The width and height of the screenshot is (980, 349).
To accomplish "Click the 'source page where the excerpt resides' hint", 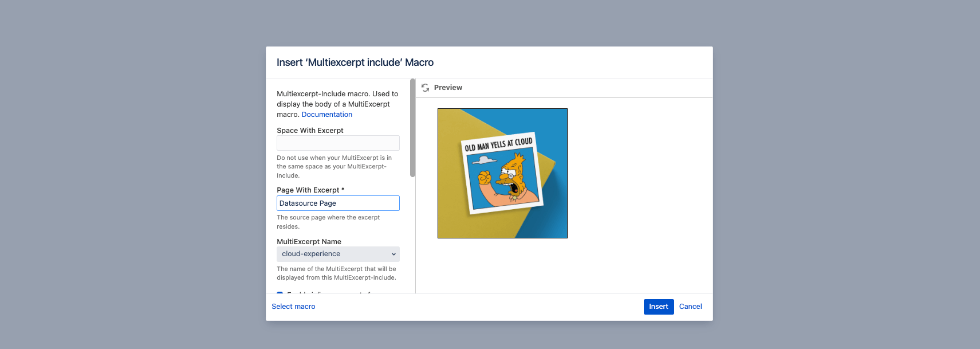I will [x=328, y=222].
